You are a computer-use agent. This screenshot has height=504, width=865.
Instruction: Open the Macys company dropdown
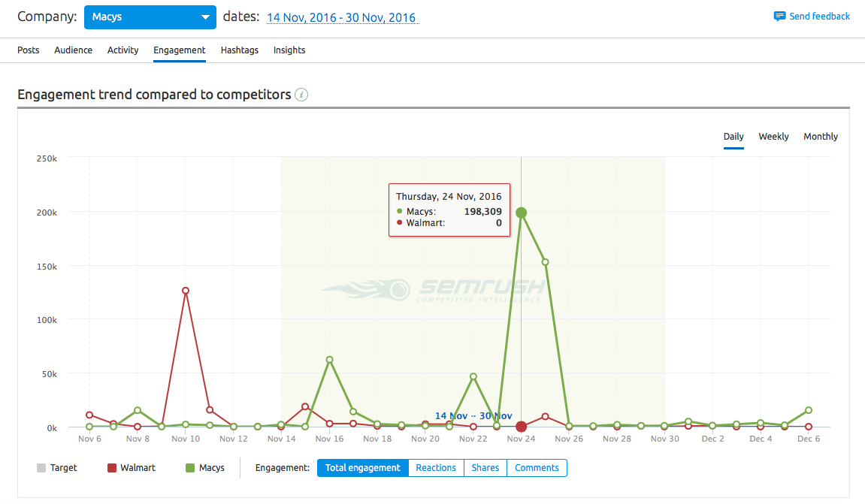tap(150, 17)
